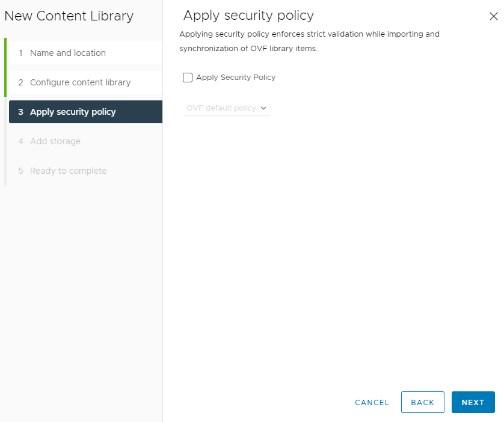Click the New Content Library wizard title

click(69, 16)
